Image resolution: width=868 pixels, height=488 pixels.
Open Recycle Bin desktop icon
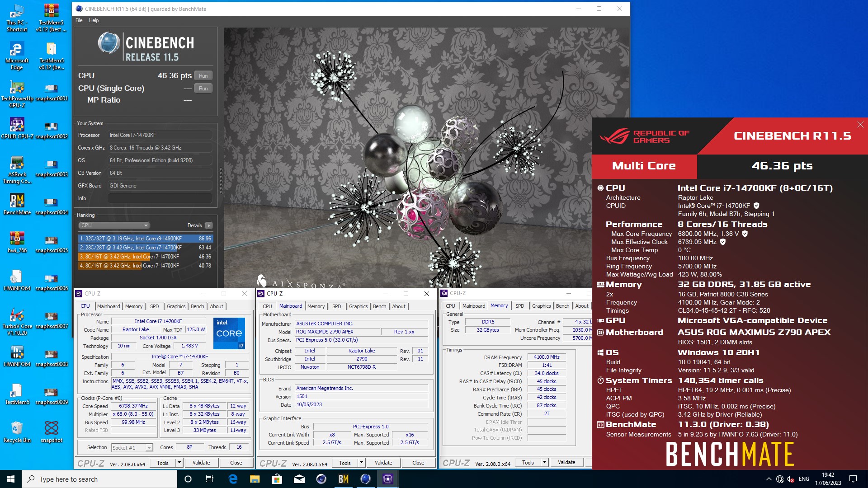pos(17,432)
